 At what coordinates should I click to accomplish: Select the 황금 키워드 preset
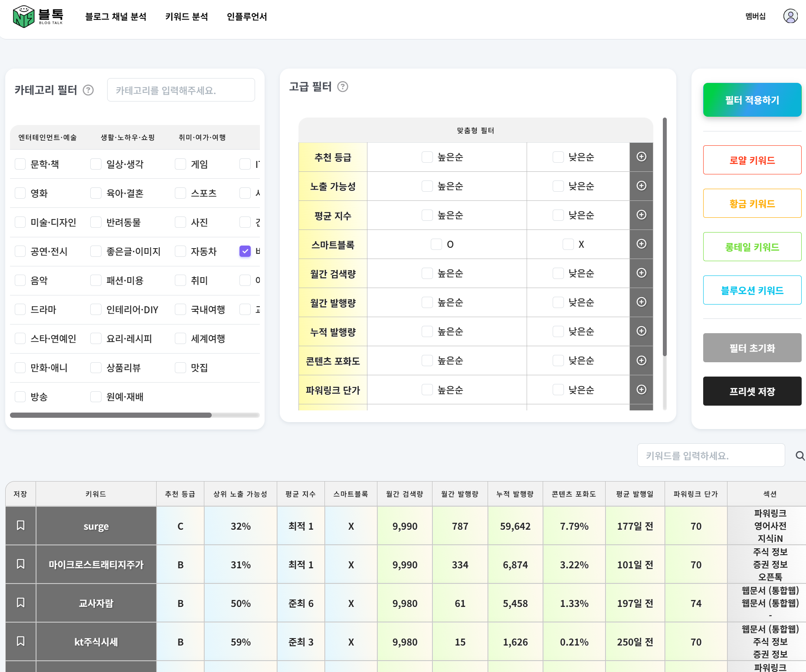(x=752, y=203)
